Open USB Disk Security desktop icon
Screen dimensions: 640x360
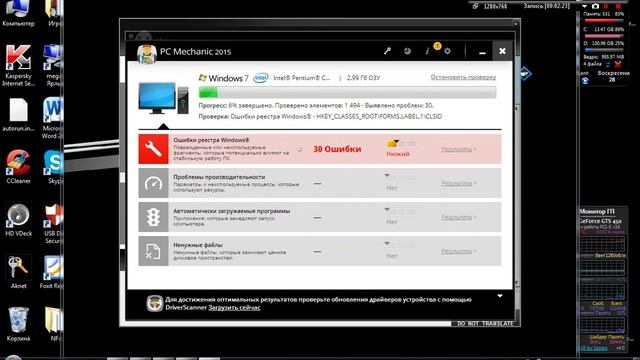(x=53, y=224)
